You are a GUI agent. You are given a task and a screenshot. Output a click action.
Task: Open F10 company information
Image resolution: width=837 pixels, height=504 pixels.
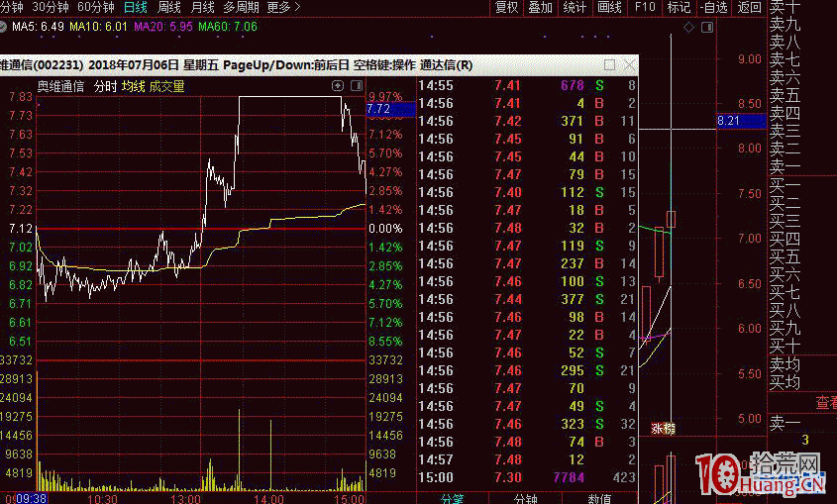click(x=644, y=7)
